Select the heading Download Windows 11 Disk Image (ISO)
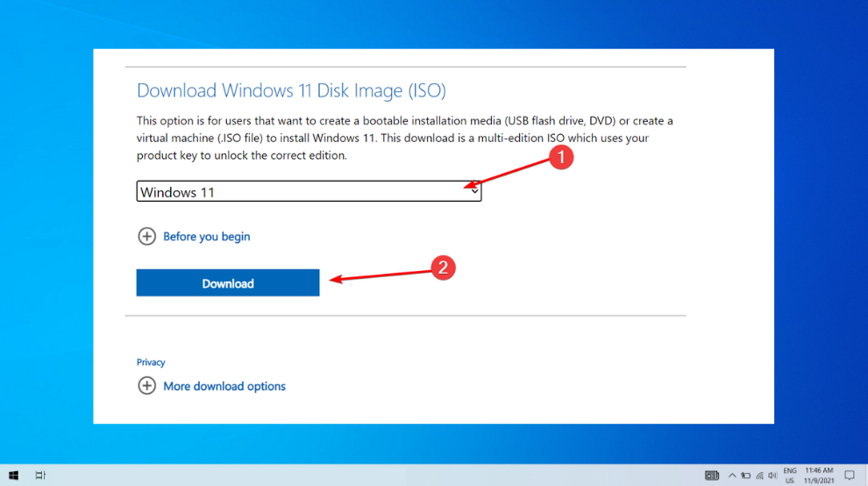Viewport: 868px width, 486px height. 291,90
